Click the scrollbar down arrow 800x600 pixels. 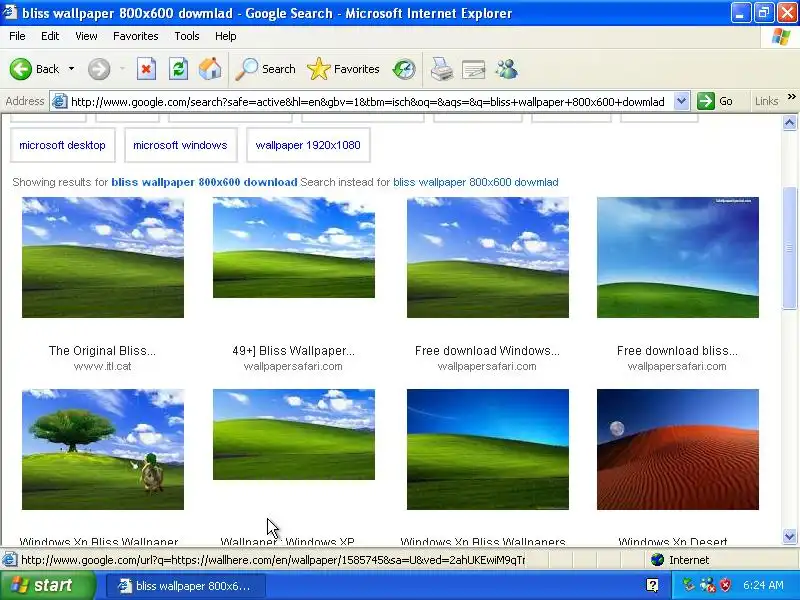[789, 536]
